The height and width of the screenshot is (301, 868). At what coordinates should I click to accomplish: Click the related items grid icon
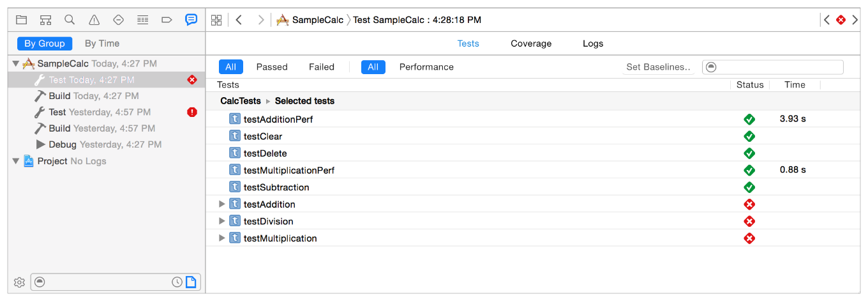coord(216,20)
